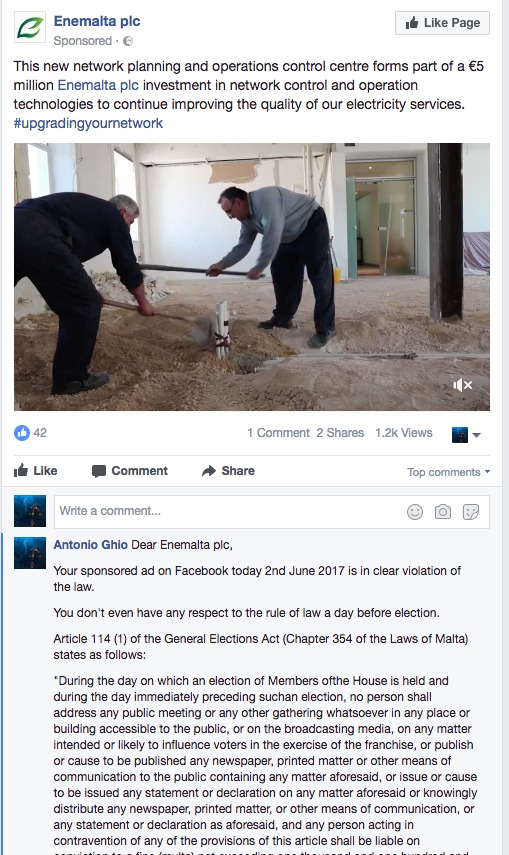Viewport: 509px width, 855px height.
Task: Toggle Like on the post
Action: point(35,471)
